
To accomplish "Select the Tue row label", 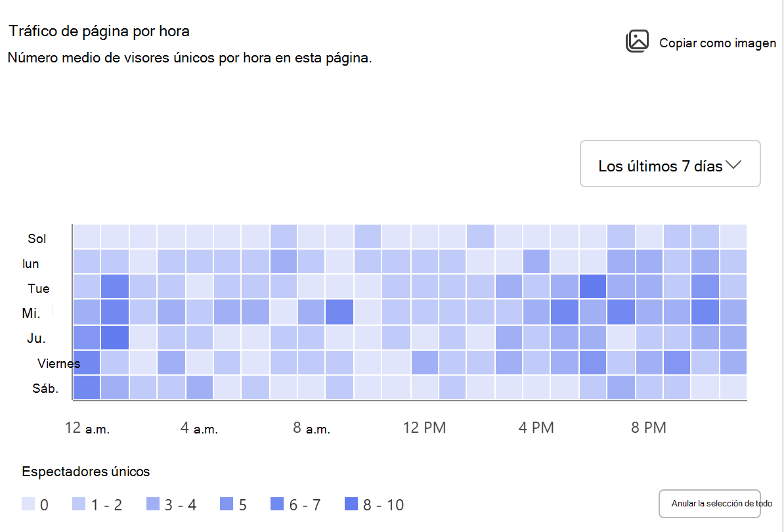I will tap(39, 288).
